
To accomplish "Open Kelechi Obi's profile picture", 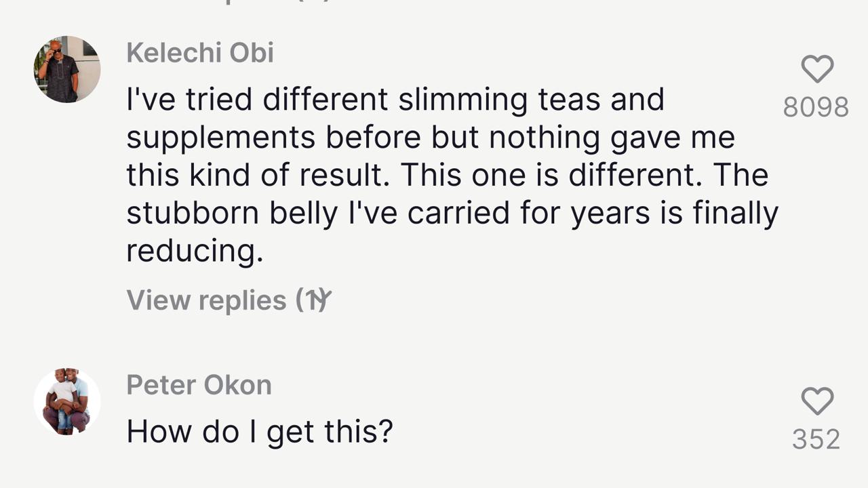I will (67, 69).
